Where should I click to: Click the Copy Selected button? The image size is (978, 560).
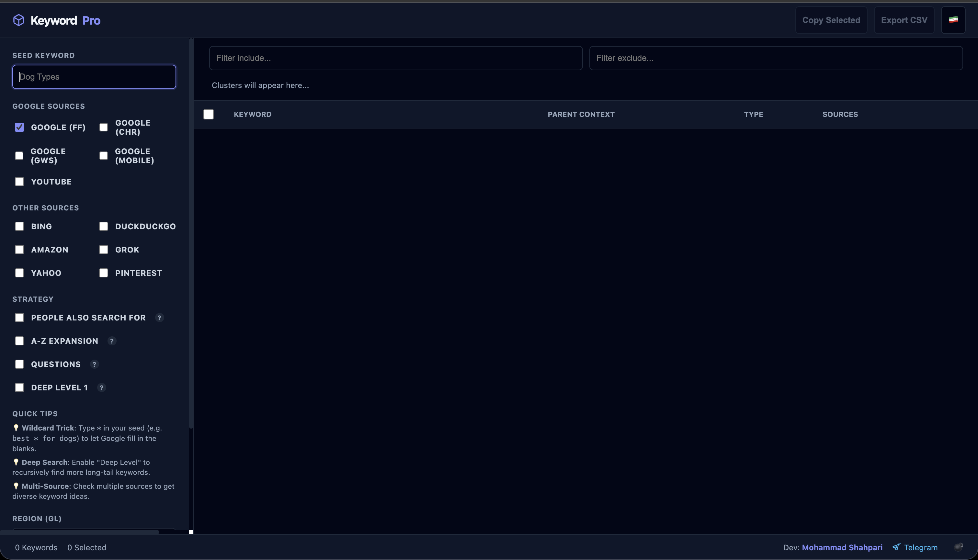[x=831, y=20]
